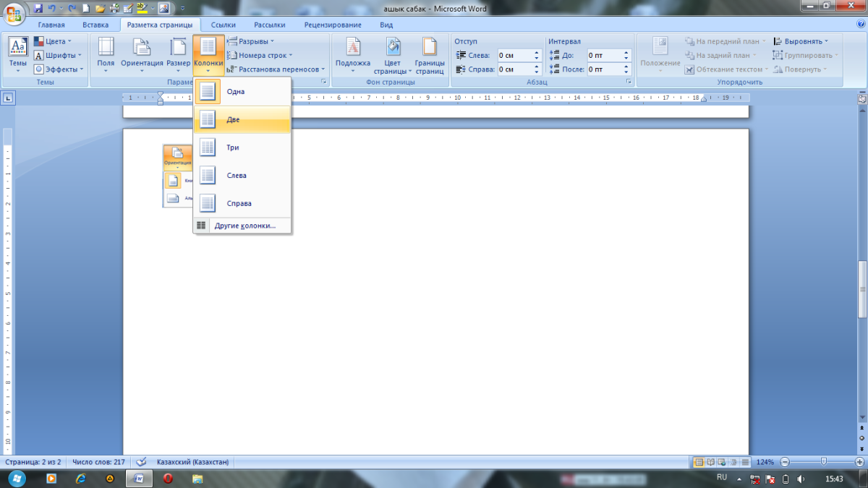Expand Группировать dropdown
The width and height of the screenshot is (868, 488).
click(807, 55)
